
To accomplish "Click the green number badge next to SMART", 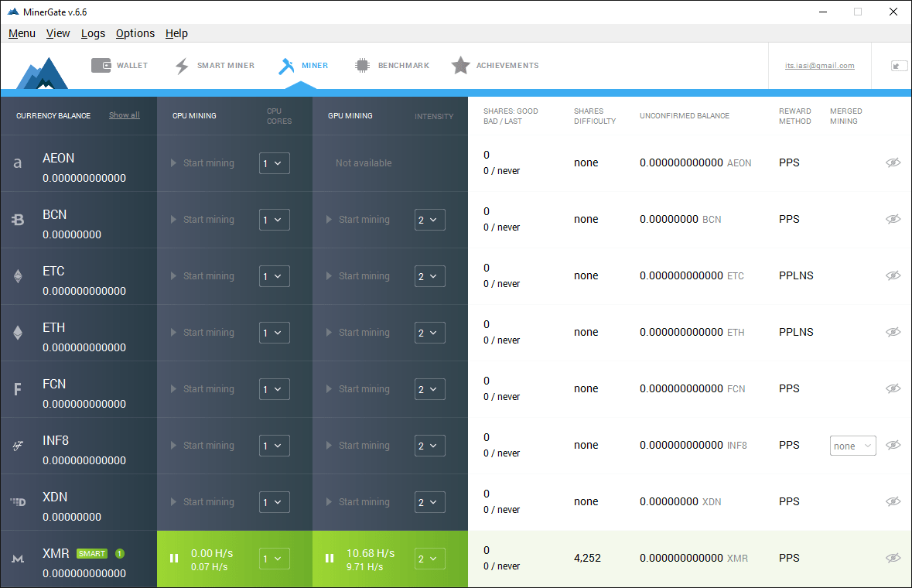I will (x=120, y=554).
